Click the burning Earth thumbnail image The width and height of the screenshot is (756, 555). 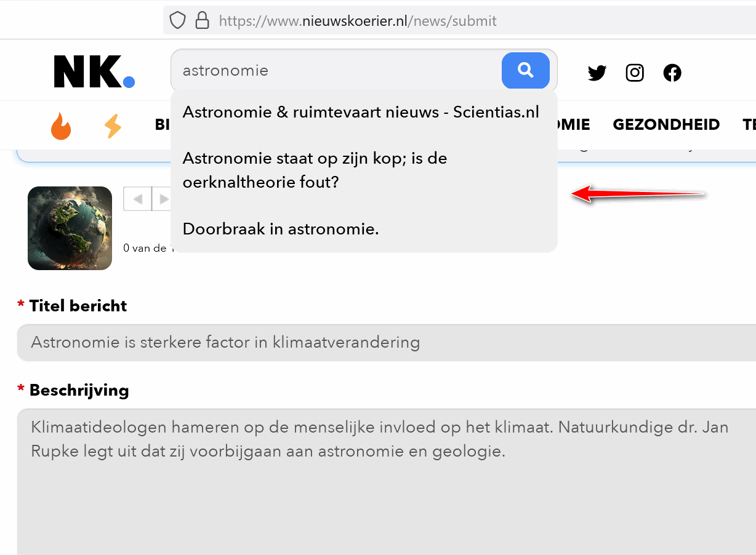[70, 228]
